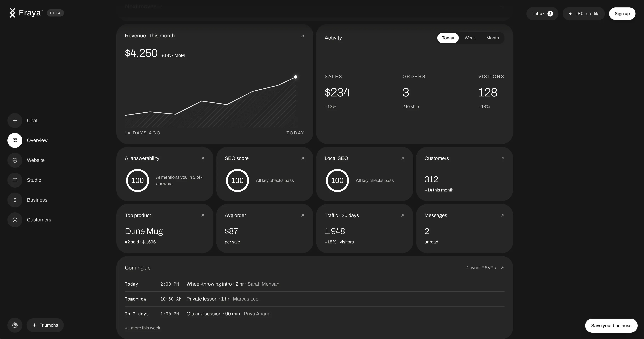Click the SEO score 100 ring
Viewport: 644px width, 339px height.
237,180
